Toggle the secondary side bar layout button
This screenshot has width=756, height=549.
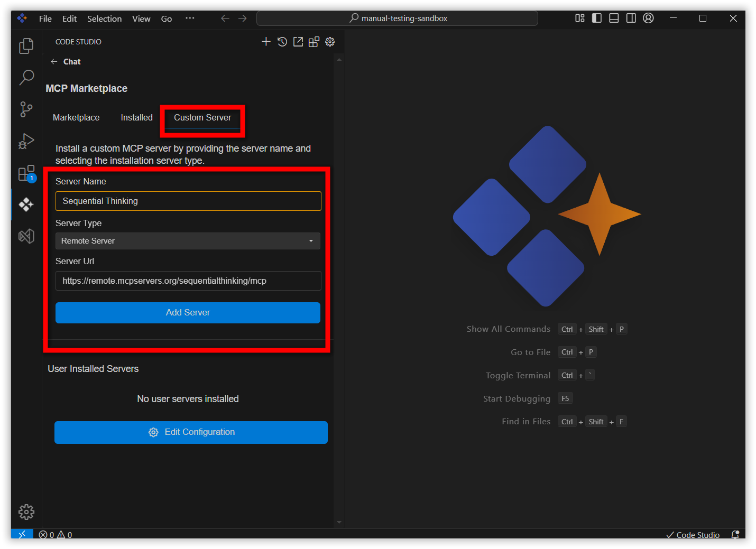(x=631, y=18)
